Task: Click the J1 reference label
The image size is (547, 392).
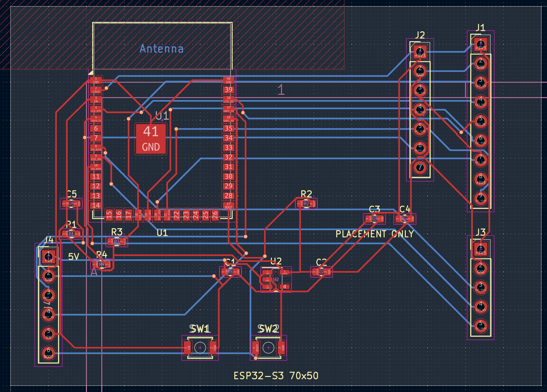Action: (x=480, y=28)
